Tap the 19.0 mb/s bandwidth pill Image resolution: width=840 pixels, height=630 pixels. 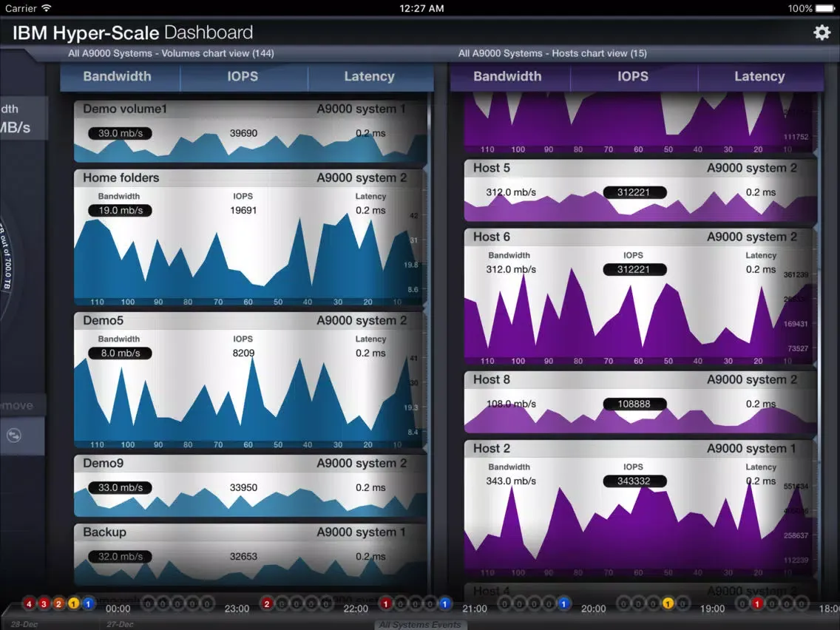tap(120, 211)
